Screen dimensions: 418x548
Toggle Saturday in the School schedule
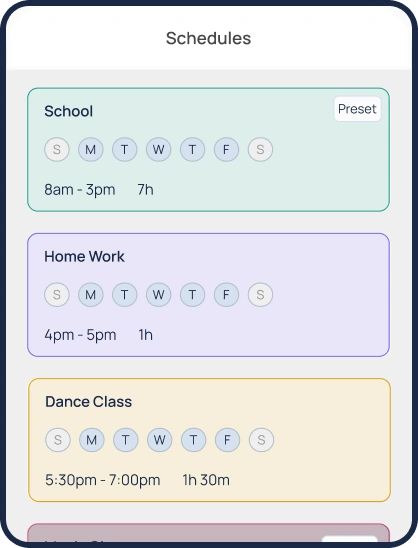pyautogui.click(x=260, y=150)
